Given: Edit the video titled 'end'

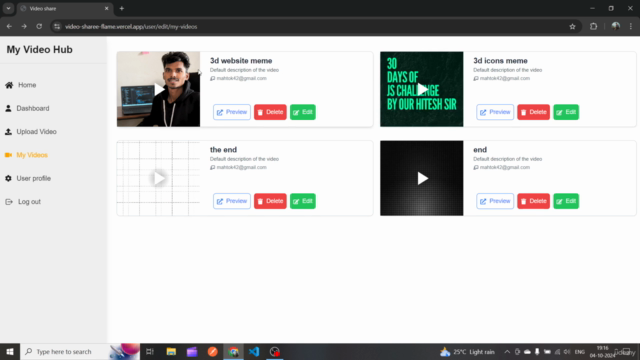Looking at the screenshot, I should click(566, 201).
